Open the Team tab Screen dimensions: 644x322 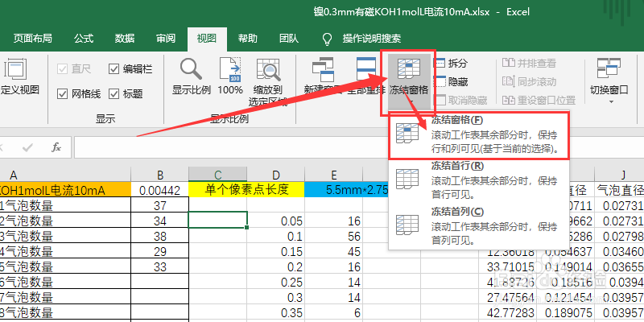[x=289, y=39]
